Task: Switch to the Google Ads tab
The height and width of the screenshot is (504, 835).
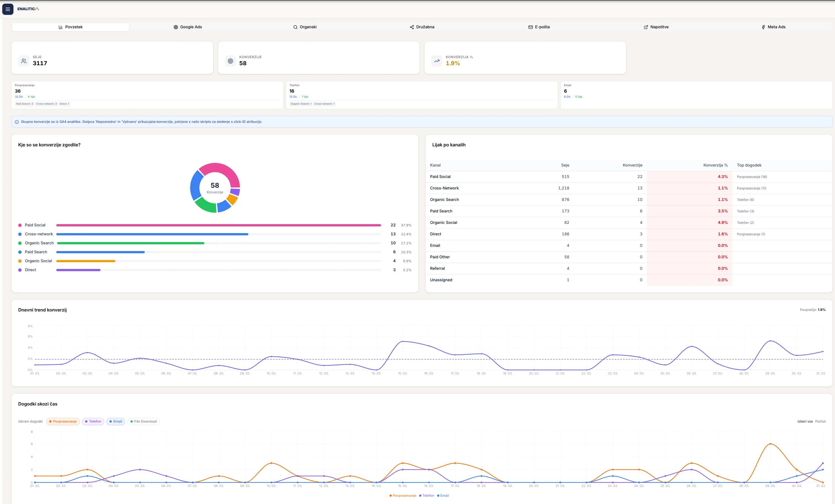Action: point(188,27)
